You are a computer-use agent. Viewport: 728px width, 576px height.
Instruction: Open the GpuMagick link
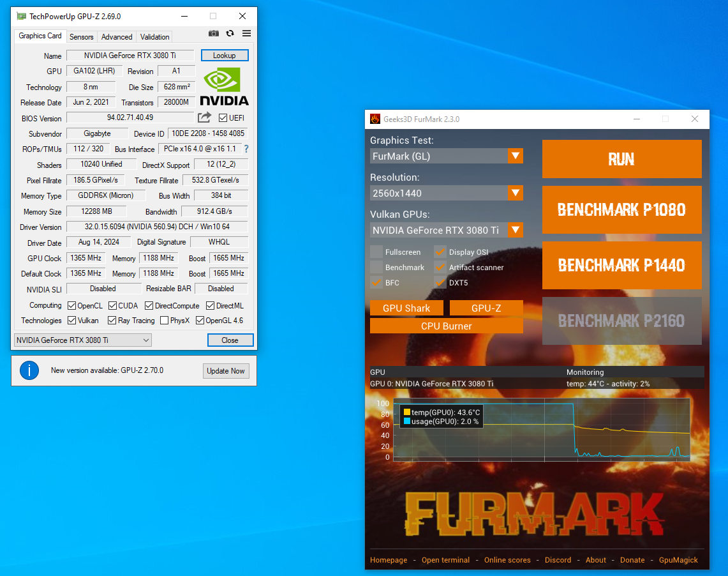pyautogui.click(x=678, y=560)
